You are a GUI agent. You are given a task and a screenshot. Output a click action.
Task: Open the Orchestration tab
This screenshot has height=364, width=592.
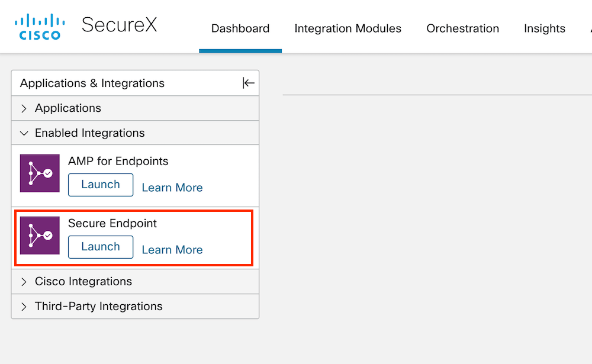coord(462,28)
